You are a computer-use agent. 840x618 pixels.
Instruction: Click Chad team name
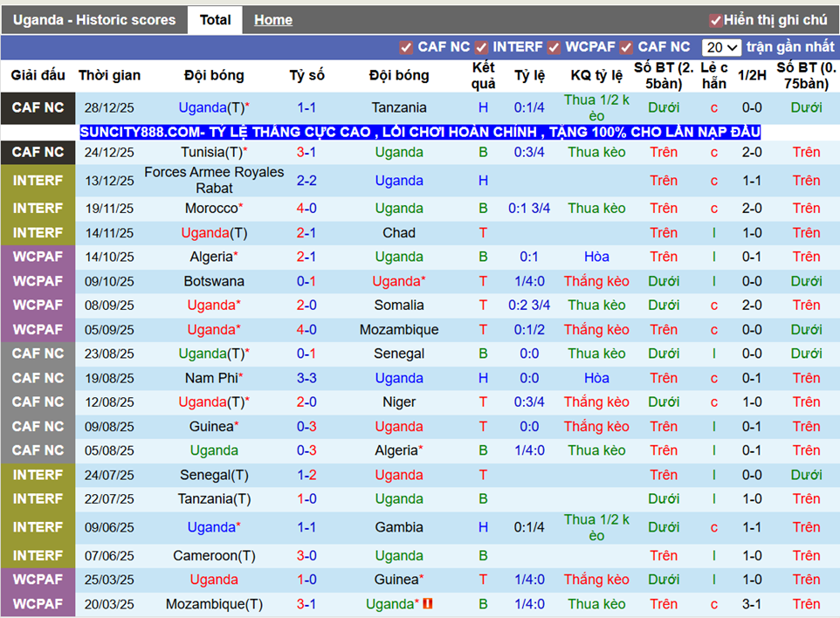coord(399,233)
